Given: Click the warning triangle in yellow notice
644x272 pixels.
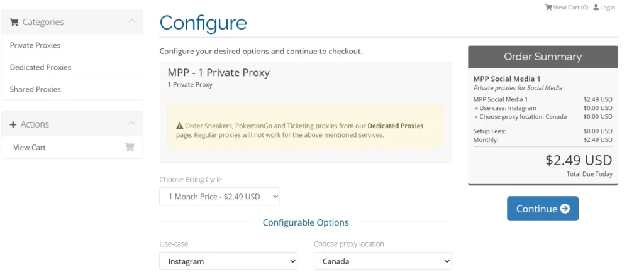Looking at the screenshot, I should point(180,126).
